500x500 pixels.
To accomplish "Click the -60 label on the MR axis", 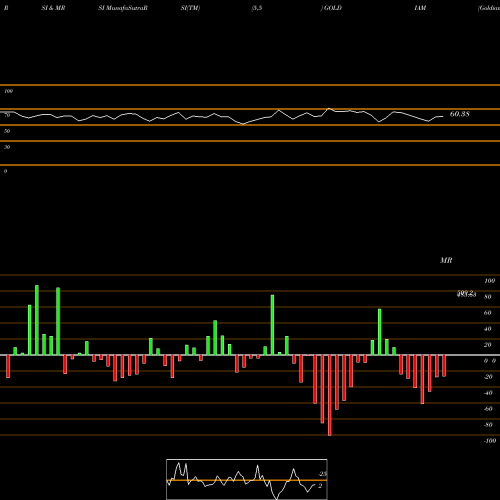I will [488, 409].
